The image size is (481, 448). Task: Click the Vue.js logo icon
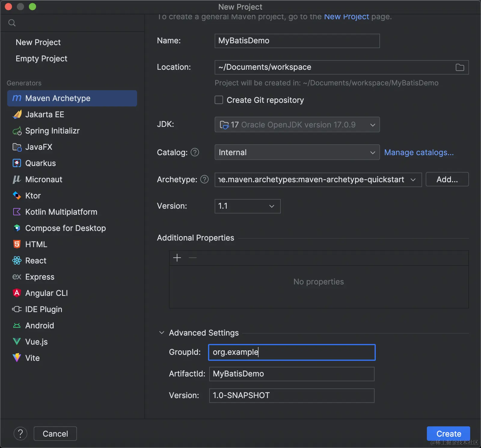click(17, 342)
